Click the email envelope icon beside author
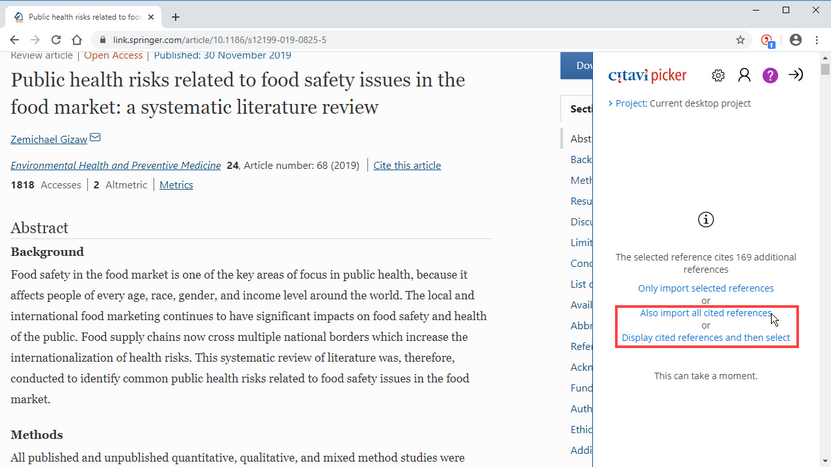The height and width of the screenshot is (467, 831). [95, 138]
